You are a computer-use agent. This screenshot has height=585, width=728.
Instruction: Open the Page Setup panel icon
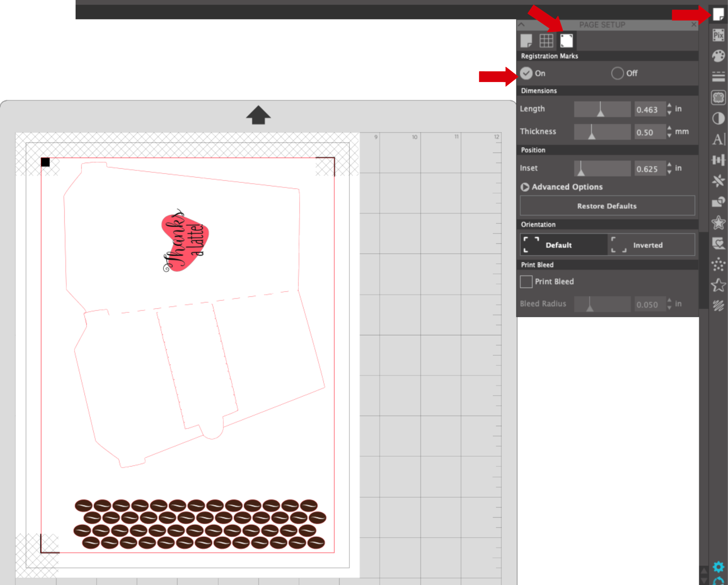pos(718,15)
